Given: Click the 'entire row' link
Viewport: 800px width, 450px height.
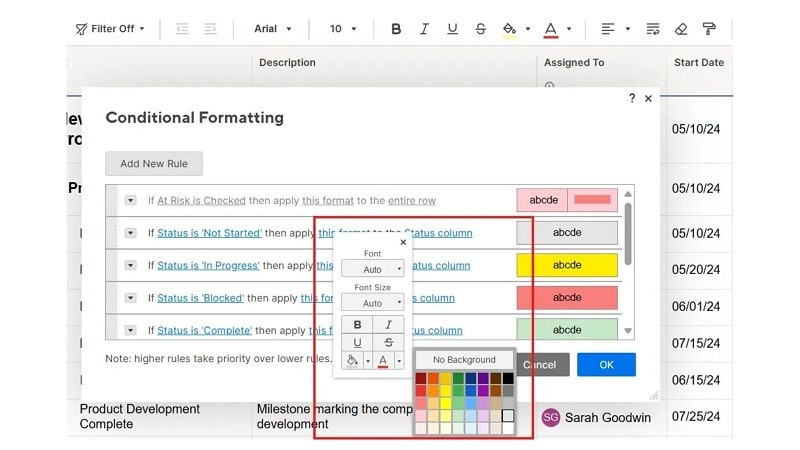Looking at the screenshot, I should click(412, 201).
